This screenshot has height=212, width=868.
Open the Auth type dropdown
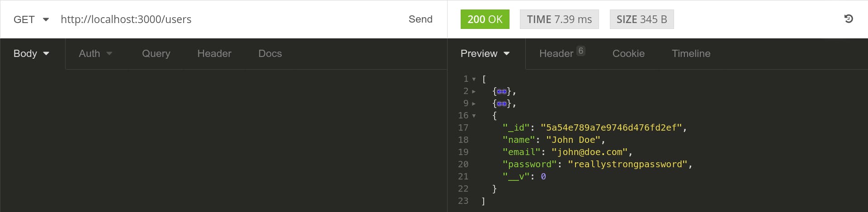point(95,53)
